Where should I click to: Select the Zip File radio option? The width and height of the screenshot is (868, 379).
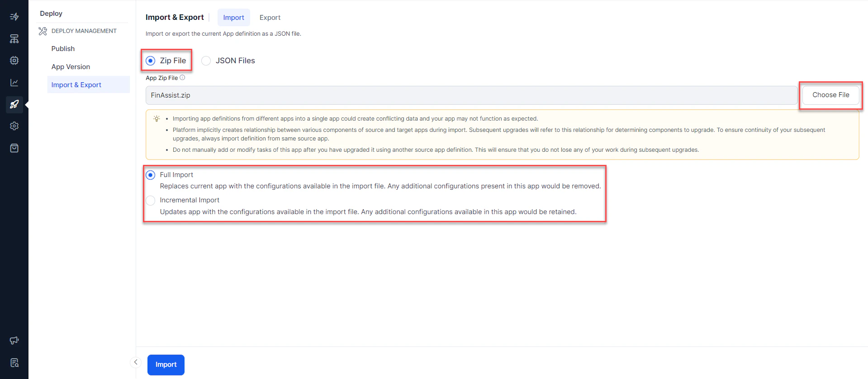[x=151, y=61]
